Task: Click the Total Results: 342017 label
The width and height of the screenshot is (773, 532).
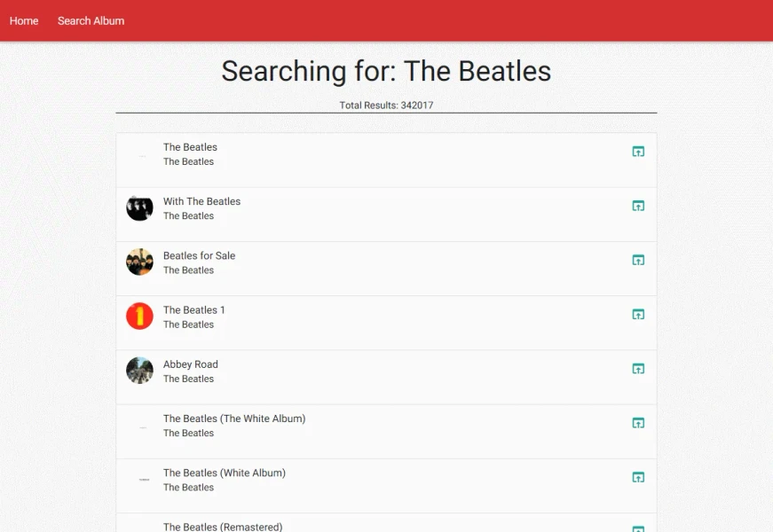Action: click(386, 105)
